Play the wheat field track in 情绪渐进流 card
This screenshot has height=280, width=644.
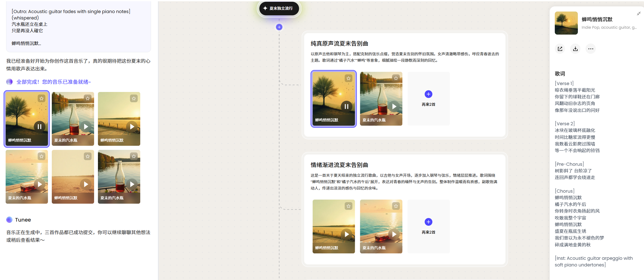click(346, 234)
